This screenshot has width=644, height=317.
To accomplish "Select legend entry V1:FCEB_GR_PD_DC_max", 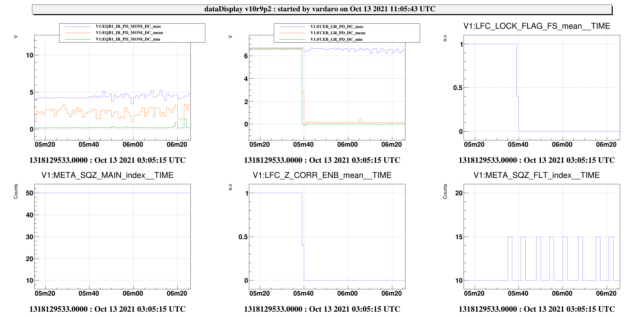I will coord(337,27).
